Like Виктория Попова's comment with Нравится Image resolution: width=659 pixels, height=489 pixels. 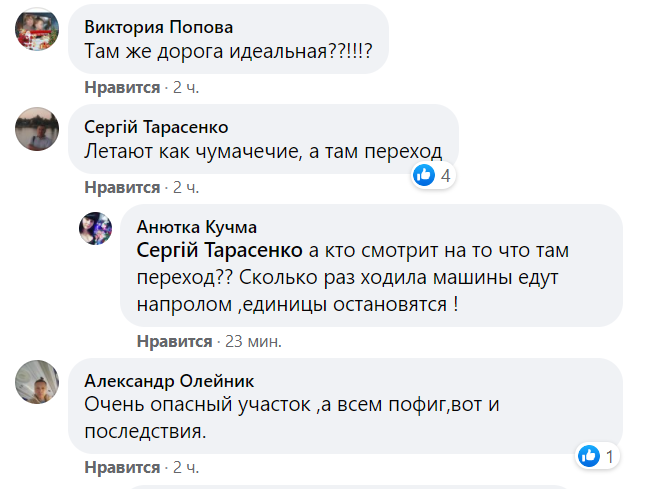(122, 88)
